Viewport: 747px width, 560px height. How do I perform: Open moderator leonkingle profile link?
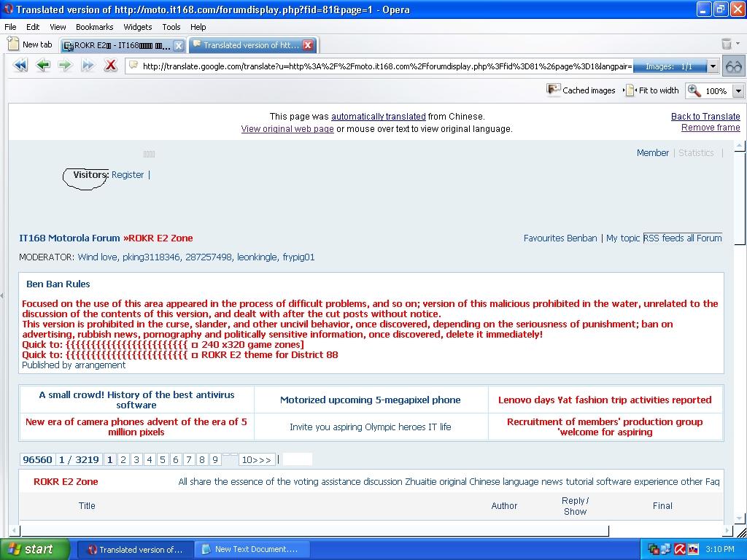(x=257, y=257)
